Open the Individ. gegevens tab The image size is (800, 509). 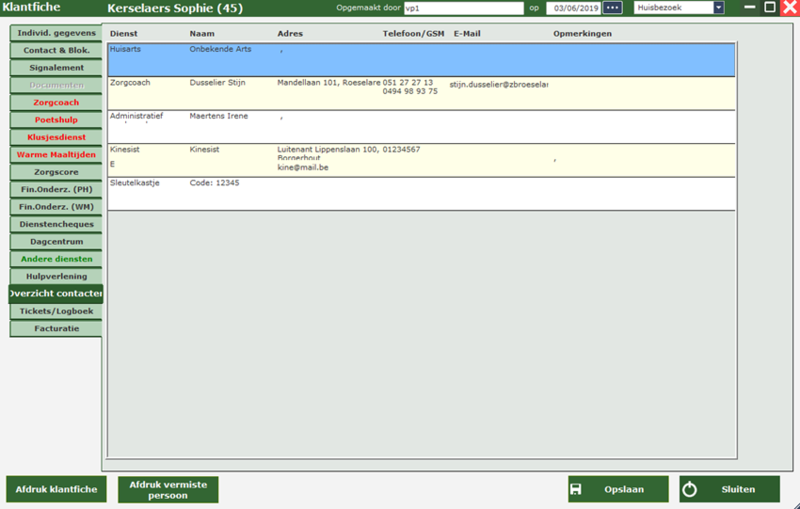point(56,33)
